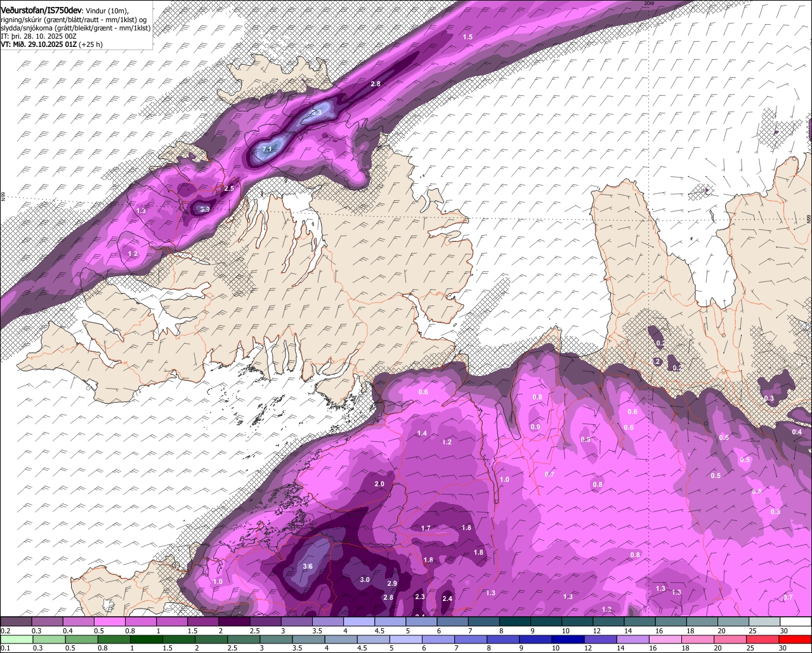
Task: Click the 3.0 precipitation value label
Action: point(365,579)
